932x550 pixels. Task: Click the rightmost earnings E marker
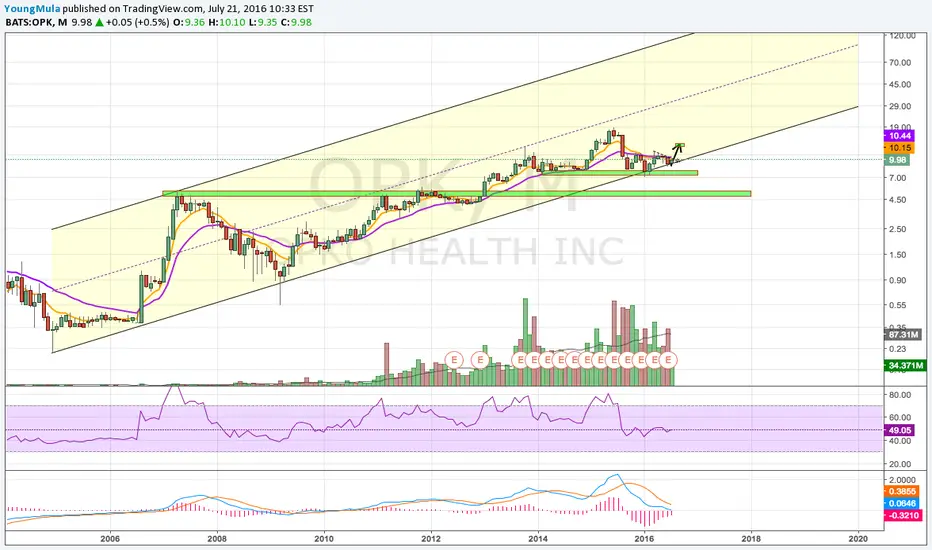point(669,360)
